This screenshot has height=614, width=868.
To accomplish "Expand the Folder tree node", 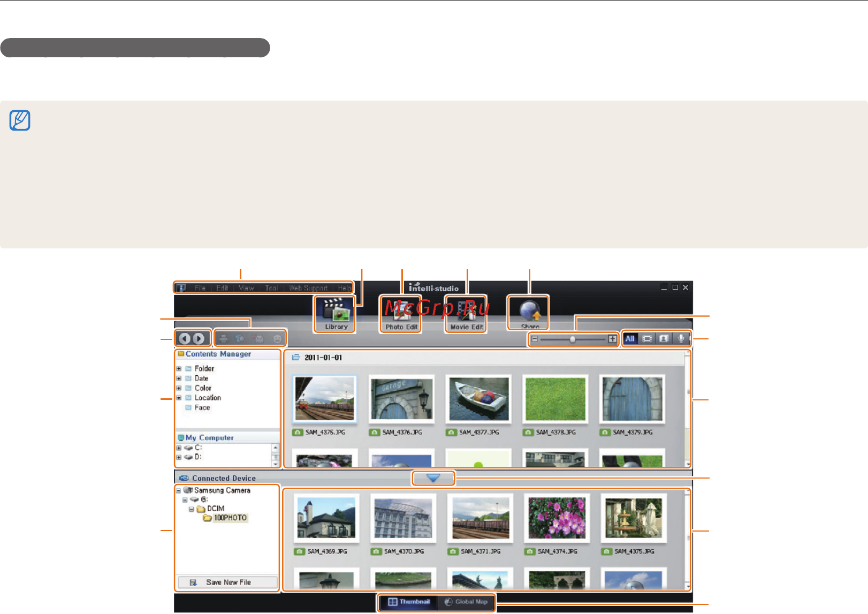I will pyautogui.click(x=179, y=369).
